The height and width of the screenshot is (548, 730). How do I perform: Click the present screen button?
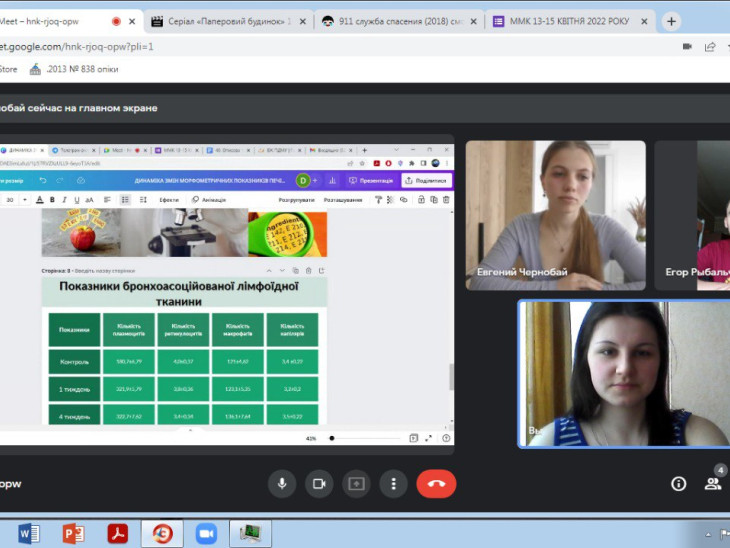(x=356, y=484)
